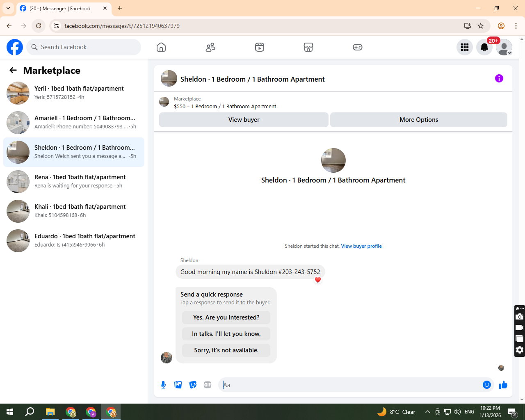Screen dimensions: 525x420
Task: Open the Windows notification center
Action: pos(512,412)
